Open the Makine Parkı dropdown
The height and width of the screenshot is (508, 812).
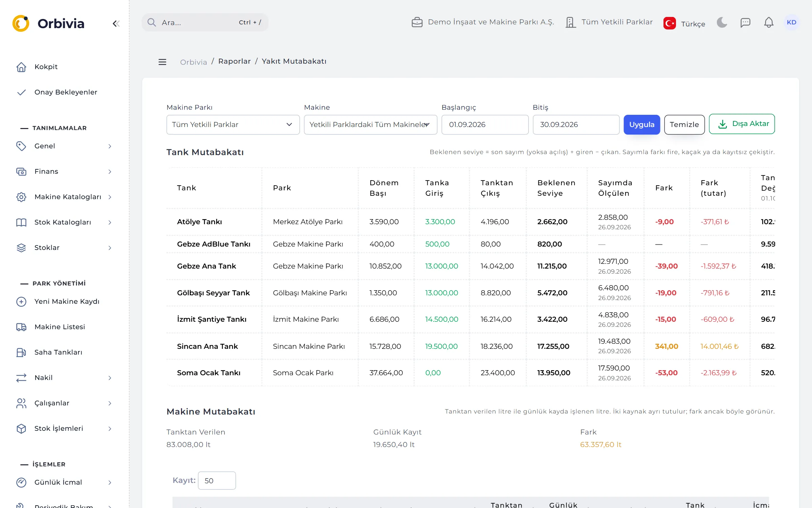coord(233,125)
